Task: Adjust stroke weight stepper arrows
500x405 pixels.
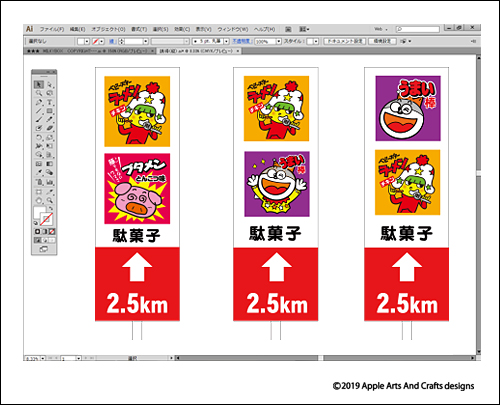Action: [121, 41]
